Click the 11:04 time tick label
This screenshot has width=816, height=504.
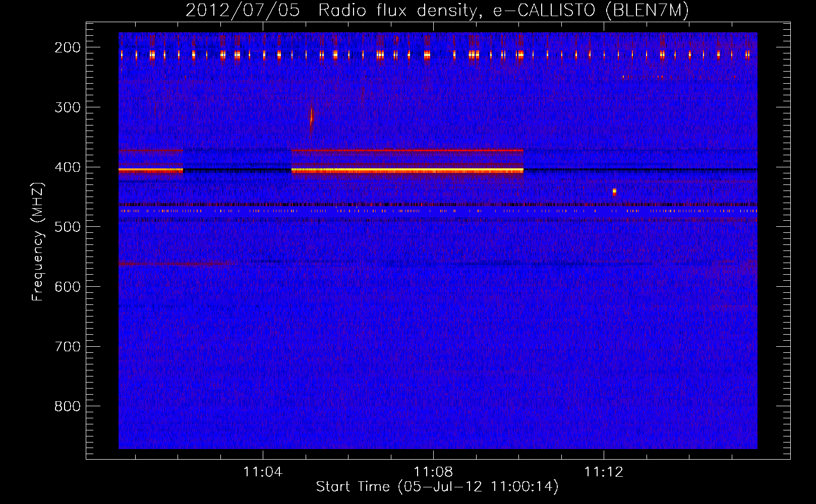point(263,472)
